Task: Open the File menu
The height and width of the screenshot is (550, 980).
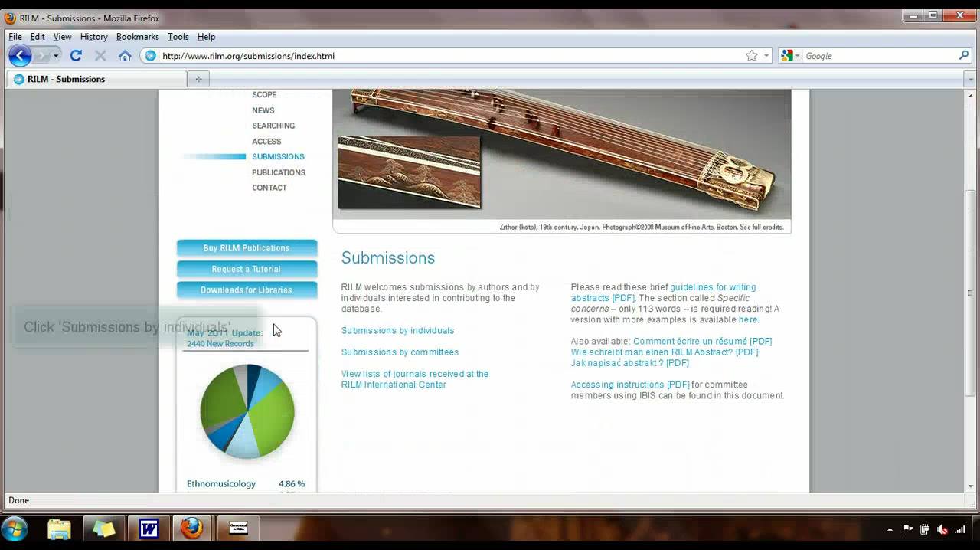Action: tap(15, 37)
